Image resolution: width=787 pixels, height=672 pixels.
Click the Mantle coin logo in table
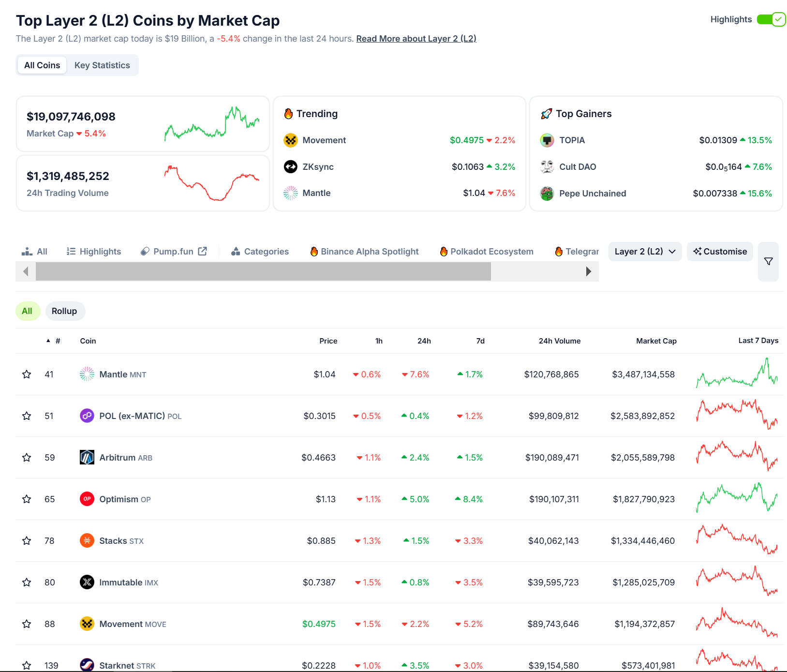pyautogui.click(x=87, y=374)
